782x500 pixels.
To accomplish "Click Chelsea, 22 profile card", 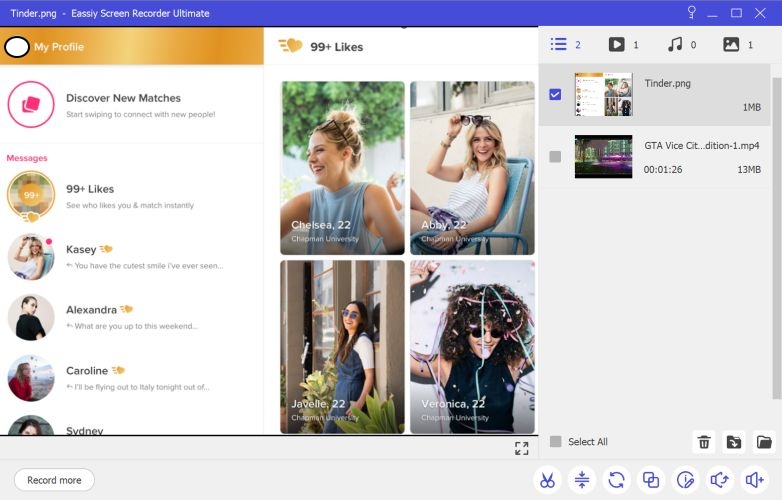I will coord(343,168).
